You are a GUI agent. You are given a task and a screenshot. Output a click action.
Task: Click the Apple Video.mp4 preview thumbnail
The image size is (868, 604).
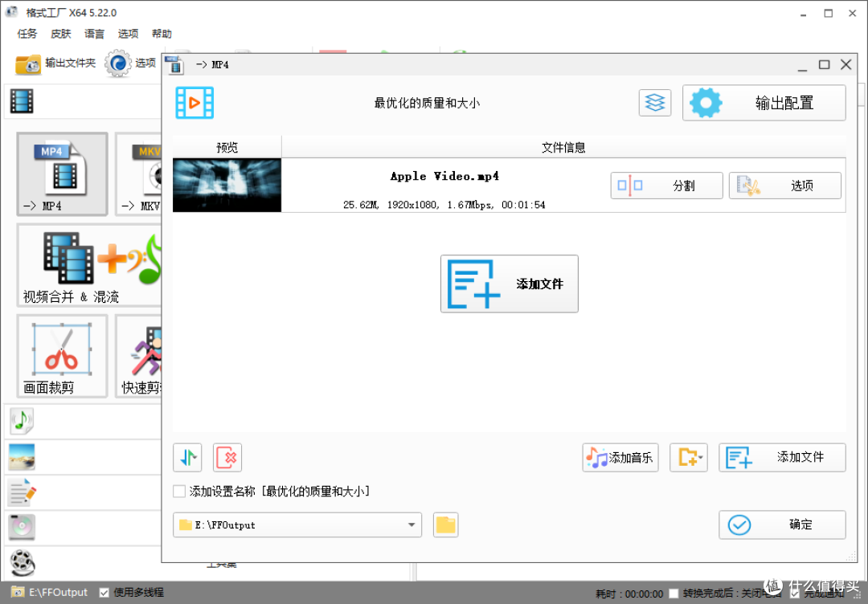(x=227, y=186)
